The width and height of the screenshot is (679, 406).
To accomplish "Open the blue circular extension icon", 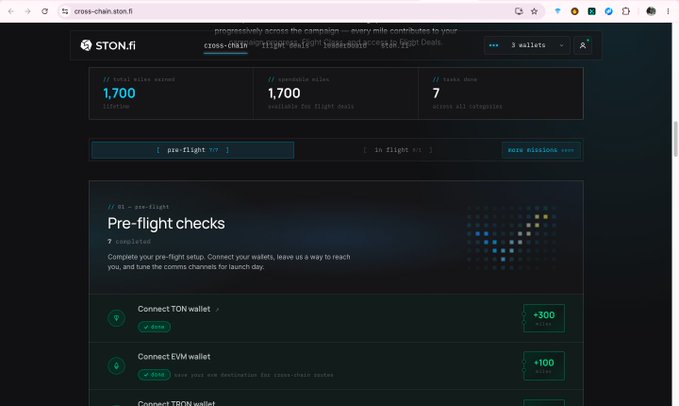I will [608, 11].
